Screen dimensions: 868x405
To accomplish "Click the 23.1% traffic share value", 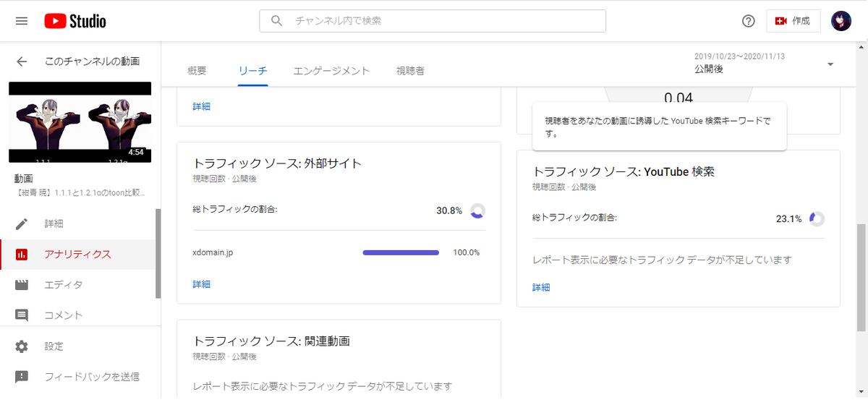I will point(788,218).
